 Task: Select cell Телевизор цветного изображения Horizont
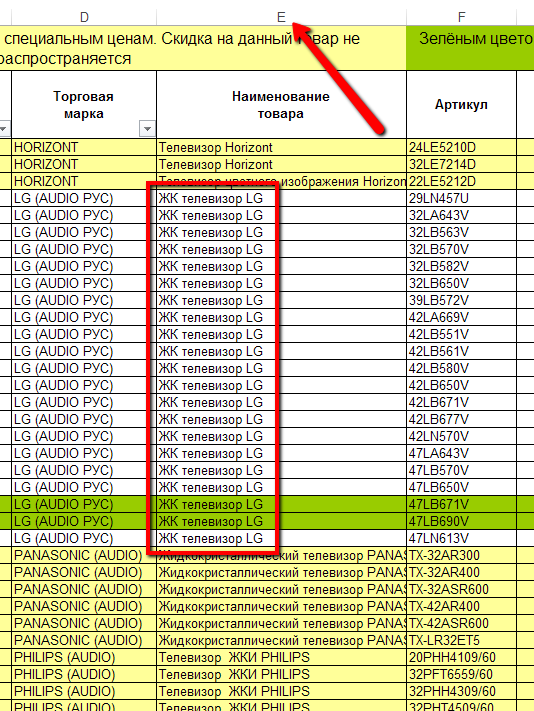281,181
